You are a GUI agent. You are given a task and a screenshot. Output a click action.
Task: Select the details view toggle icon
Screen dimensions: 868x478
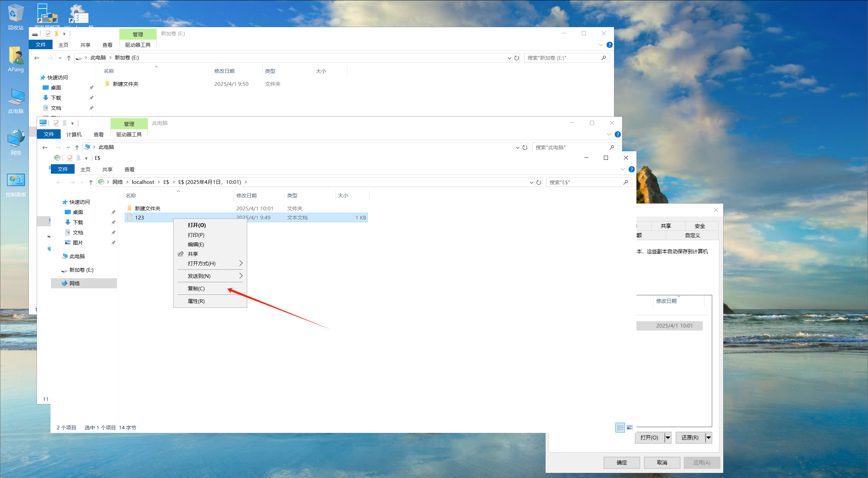[x=620, y=427]
